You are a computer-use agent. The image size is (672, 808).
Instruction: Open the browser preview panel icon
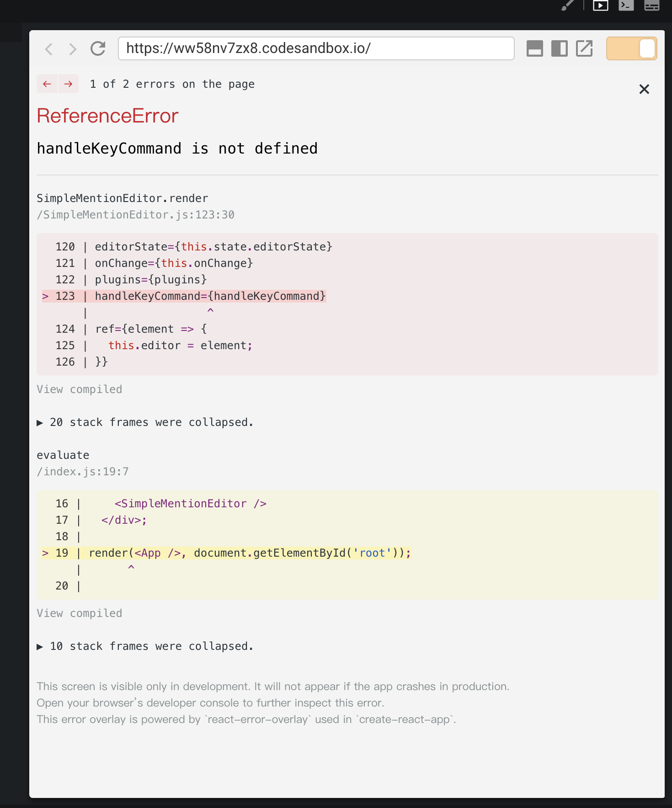coord(601,6)
